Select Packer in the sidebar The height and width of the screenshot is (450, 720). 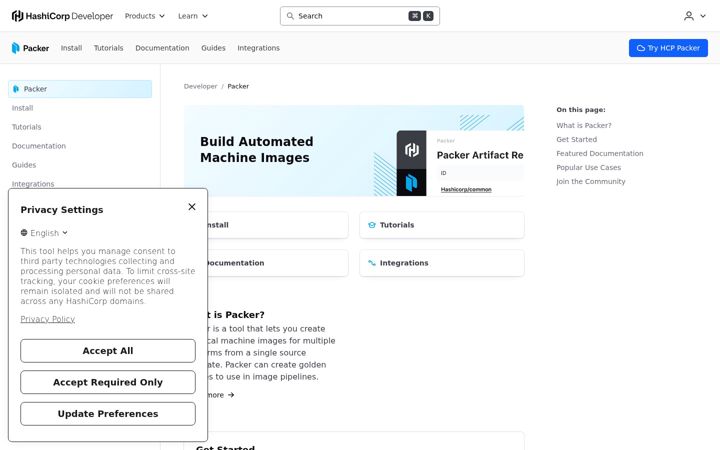click(80, 89)
